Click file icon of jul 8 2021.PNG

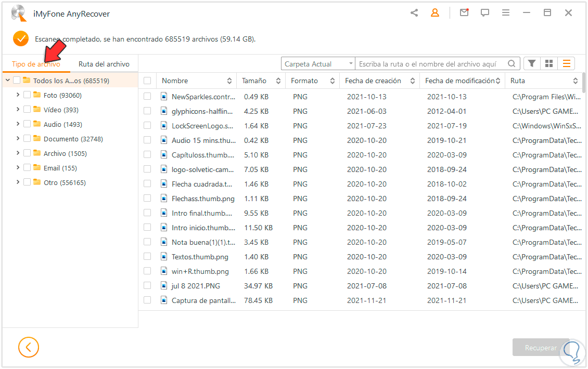pos(164,286)
